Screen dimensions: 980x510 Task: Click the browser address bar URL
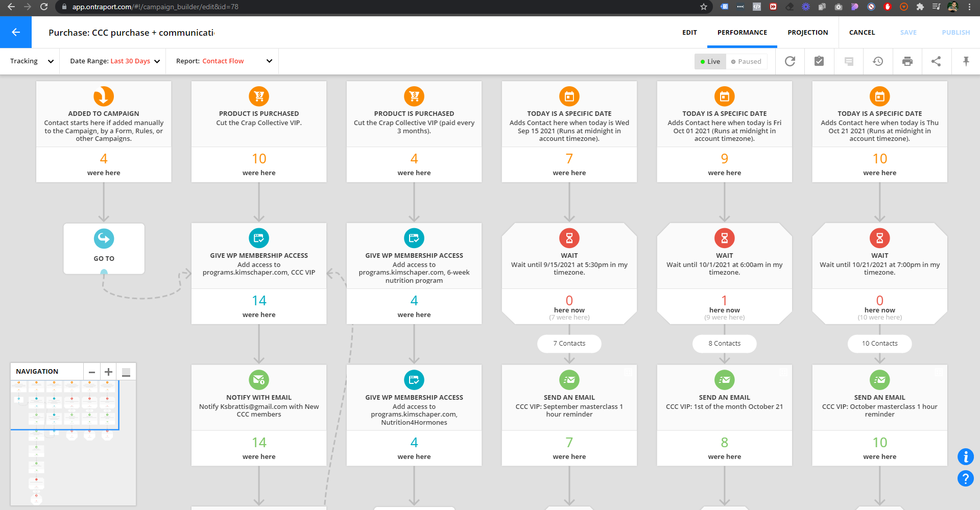(155, 7)
